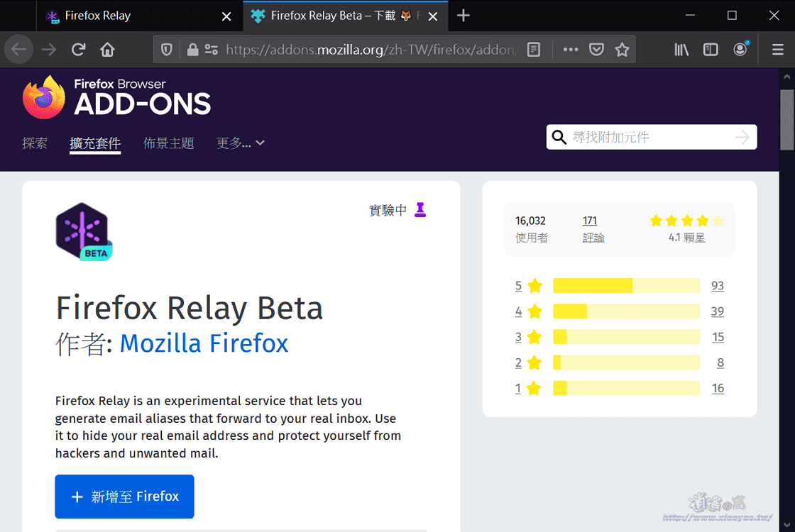Close the Firefox Relay Beta tab
This screenshot has width=795, height=532.
pyautogui.click(x=433, y=17)
